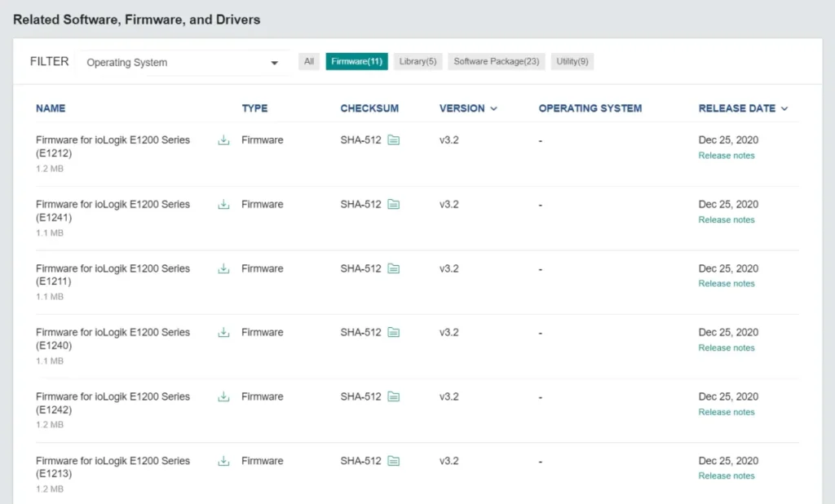
Task: Open Release notes for E1241 firmware
Action: 727,220
